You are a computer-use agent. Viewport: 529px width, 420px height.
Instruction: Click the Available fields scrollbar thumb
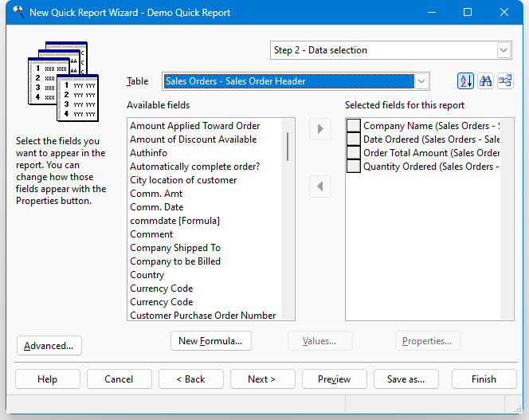coord(288,147)
